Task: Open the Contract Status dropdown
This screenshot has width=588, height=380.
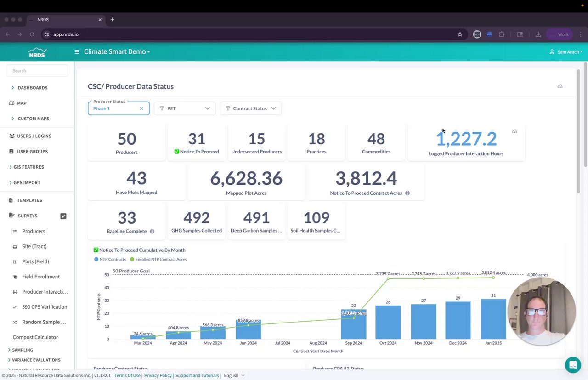Action: pyautogui.click(x=251, y=108)
